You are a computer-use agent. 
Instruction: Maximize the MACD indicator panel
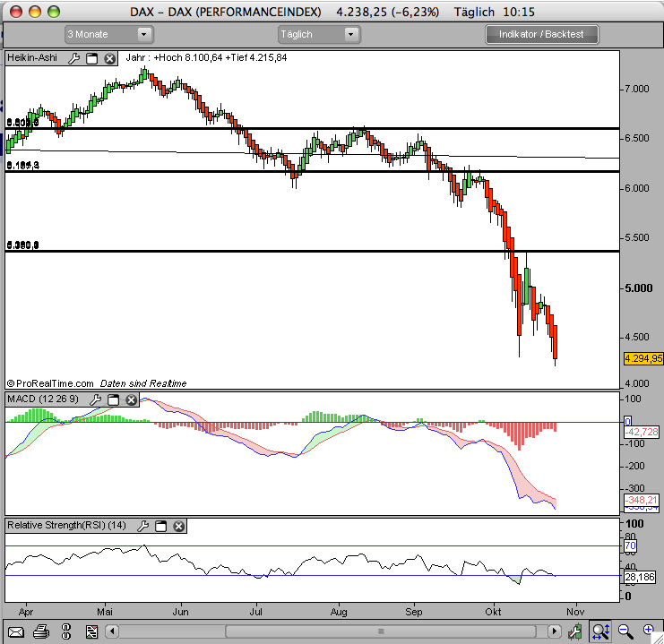114,399
